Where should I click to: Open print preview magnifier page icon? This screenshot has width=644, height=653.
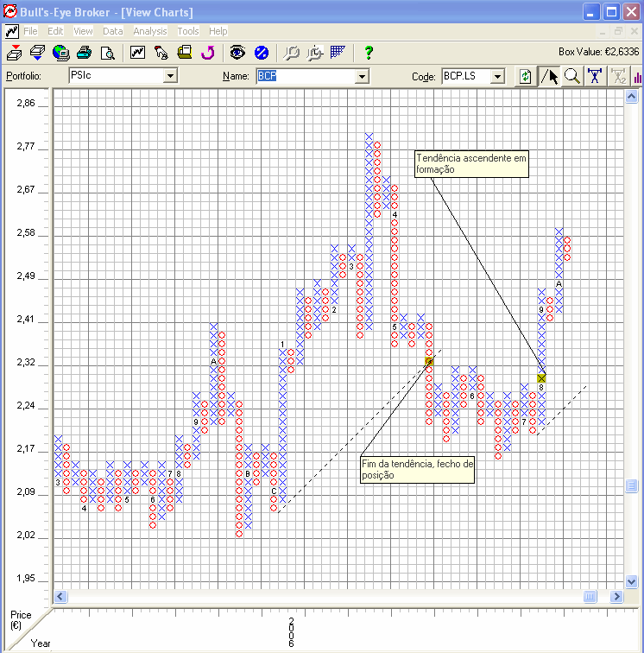coord(108,53)
